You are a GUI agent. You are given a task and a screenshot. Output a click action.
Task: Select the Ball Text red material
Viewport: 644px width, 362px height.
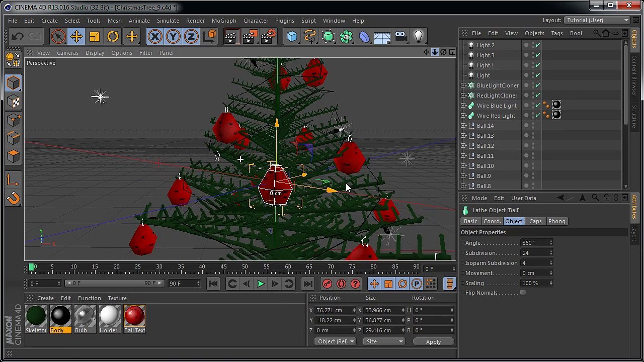tap(134, 319)
